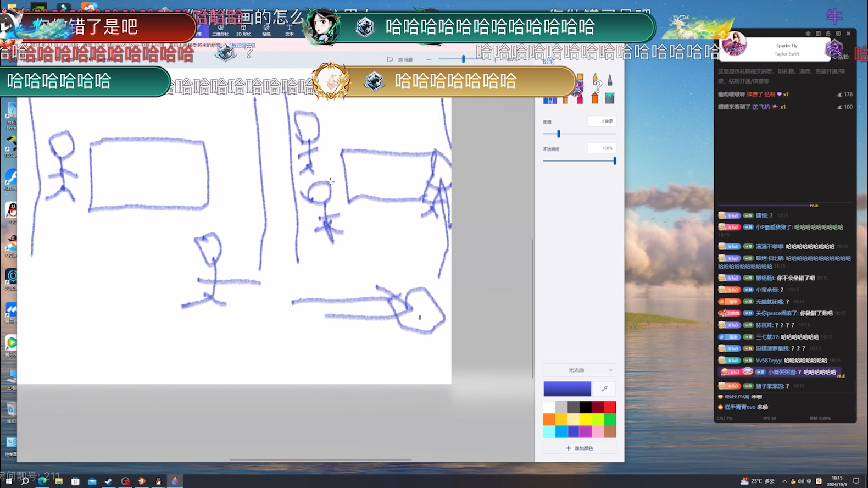Select the green color swatch
The height and width of the screenshot is (488, 868).
point(610,420)
